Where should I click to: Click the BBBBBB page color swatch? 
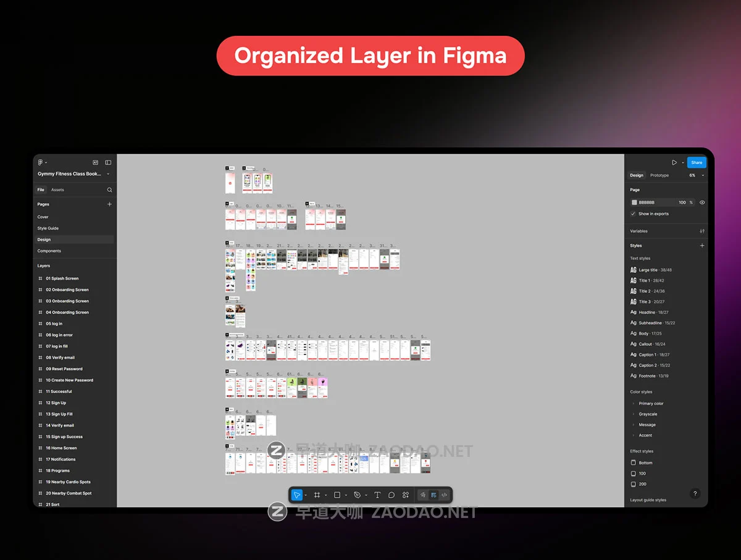634,203
